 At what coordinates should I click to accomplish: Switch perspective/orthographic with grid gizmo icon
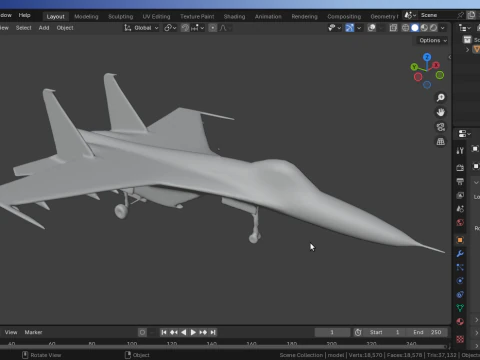tap(441, 142)
